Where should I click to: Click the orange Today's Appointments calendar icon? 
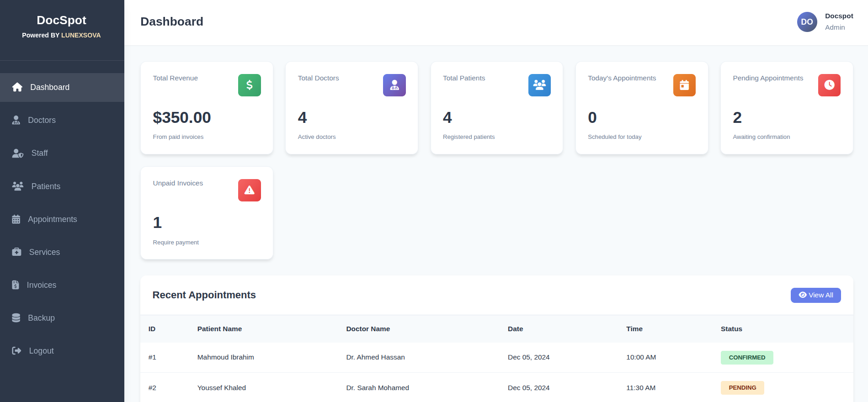coord(684,85)
